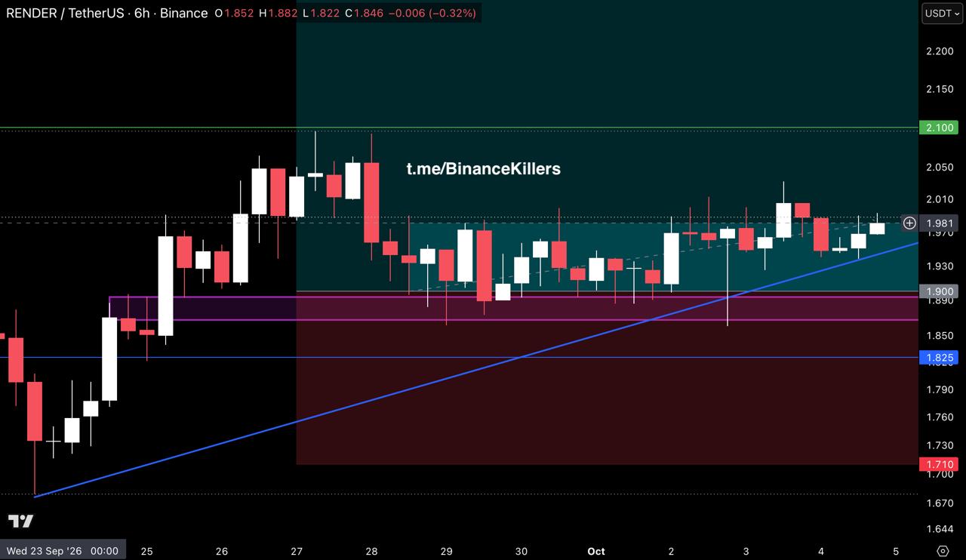
Task: Click the Wed 23 Sep '26 date label
Action: click(x=63, y=551)
